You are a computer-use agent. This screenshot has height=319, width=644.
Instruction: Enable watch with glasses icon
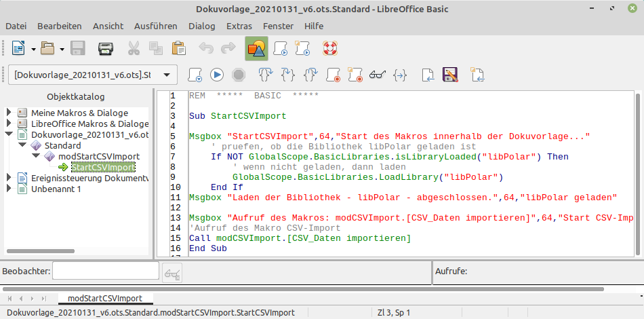(x=378, y=75)
